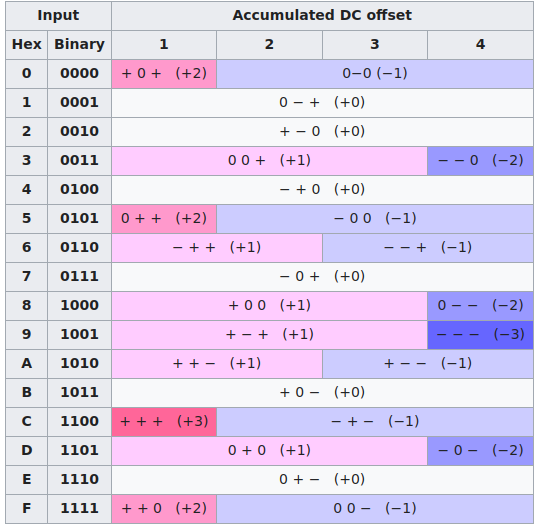The image size is (538, 526).
Task: Select the '0 0 − (−1)' cell in row F
Action: (x=375, y=509)
